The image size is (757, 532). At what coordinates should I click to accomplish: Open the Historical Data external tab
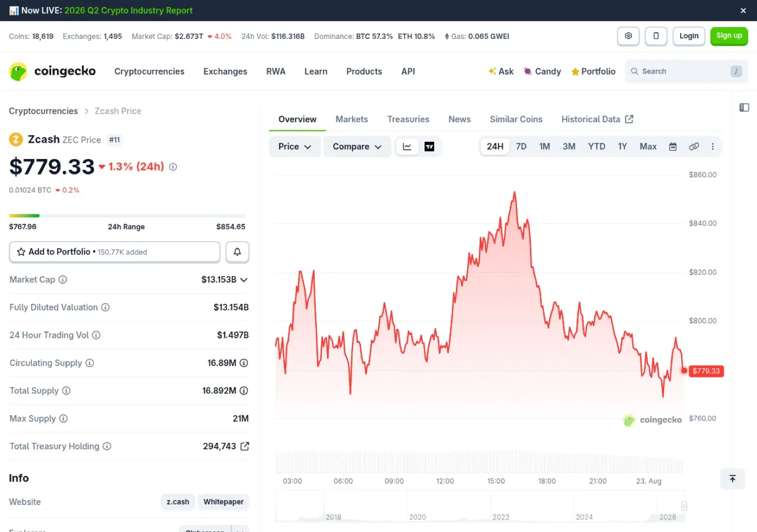[597, 119]
